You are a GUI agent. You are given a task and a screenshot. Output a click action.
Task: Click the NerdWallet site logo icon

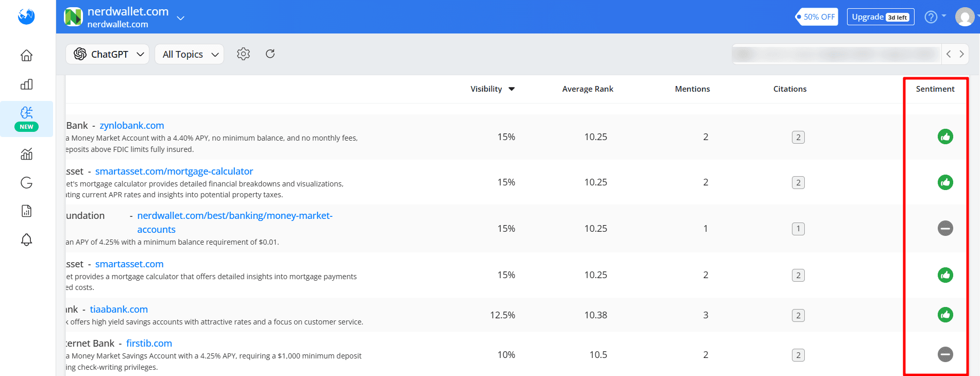(x=73, y=16)
